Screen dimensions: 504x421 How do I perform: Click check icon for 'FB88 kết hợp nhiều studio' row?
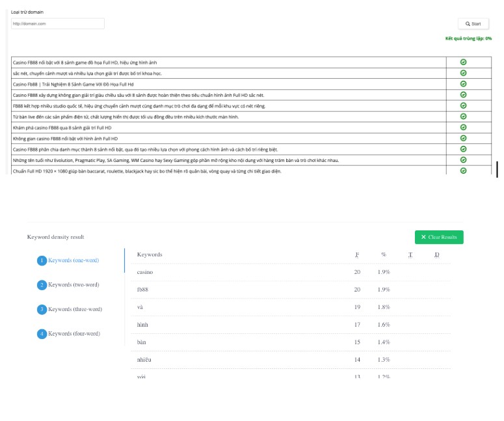463,105
